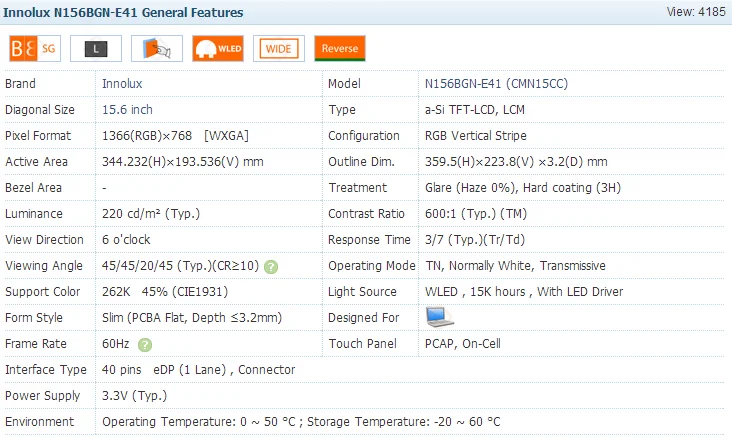Screen dimensions: 732x438
Task: Click the 3/7 (Typ.)(Tr/Td) response time
Action: (475, 240)
